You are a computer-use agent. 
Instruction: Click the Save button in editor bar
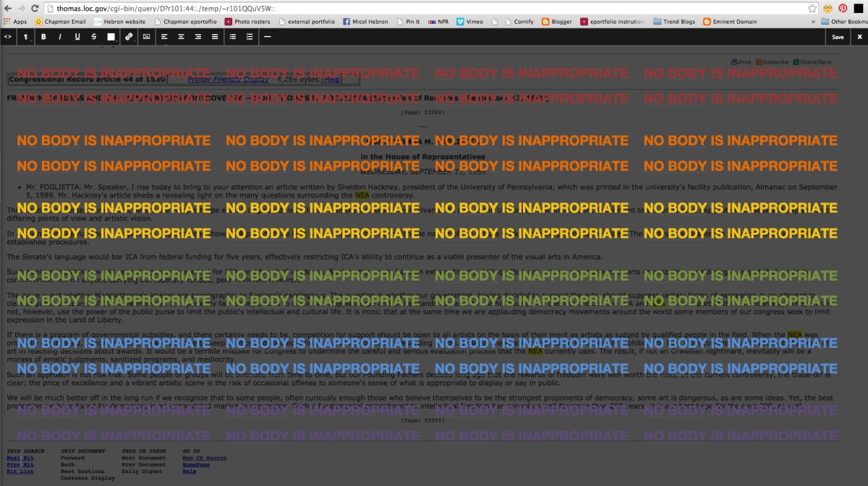[x=838, y=36]
